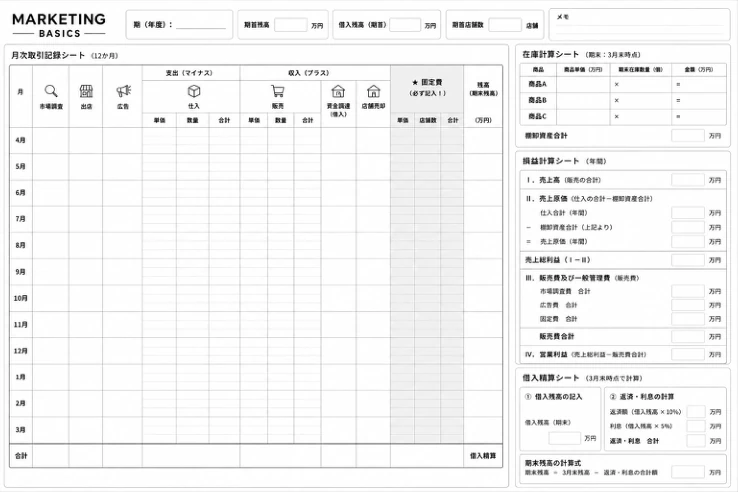This screenshot has height=492, width=738.
Task: Click the 固定費 合計 amount box
Action: (x=688, y=319)
